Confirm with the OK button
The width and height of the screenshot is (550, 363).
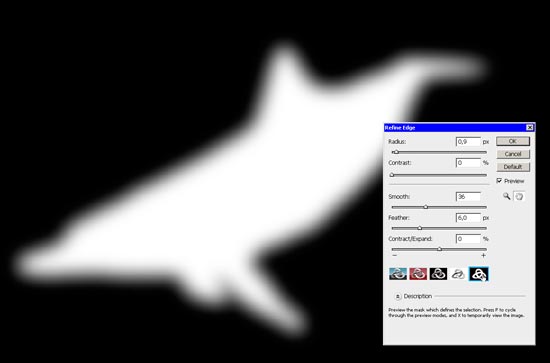click(513, 141)
